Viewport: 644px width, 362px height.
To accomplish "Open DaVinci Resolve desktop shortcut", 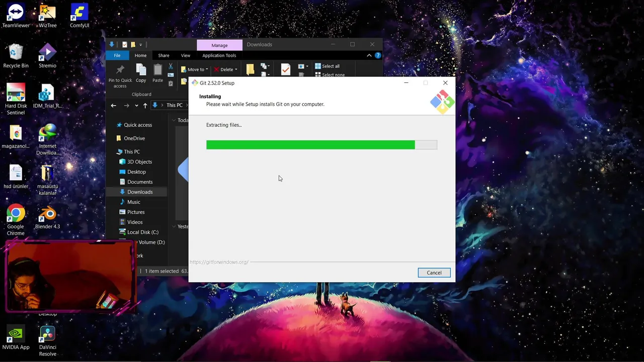I will point(48,340).
